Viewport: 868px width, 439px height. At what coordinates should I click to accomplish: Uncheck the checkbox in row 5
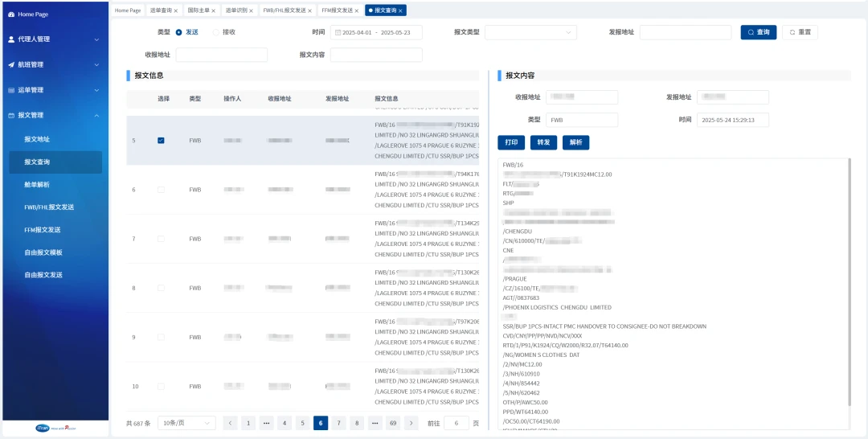[161, 141]
